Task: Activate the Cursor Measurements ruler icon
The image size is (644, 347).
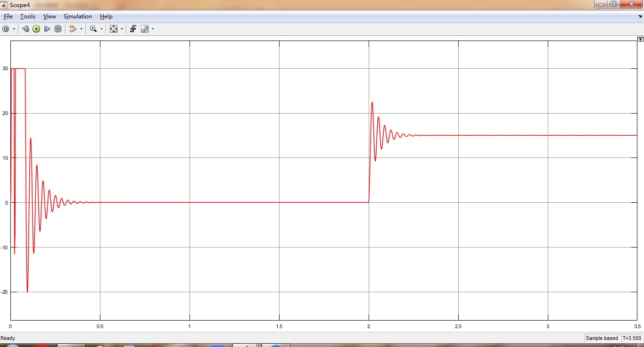Action: click(x=144, y=29)
